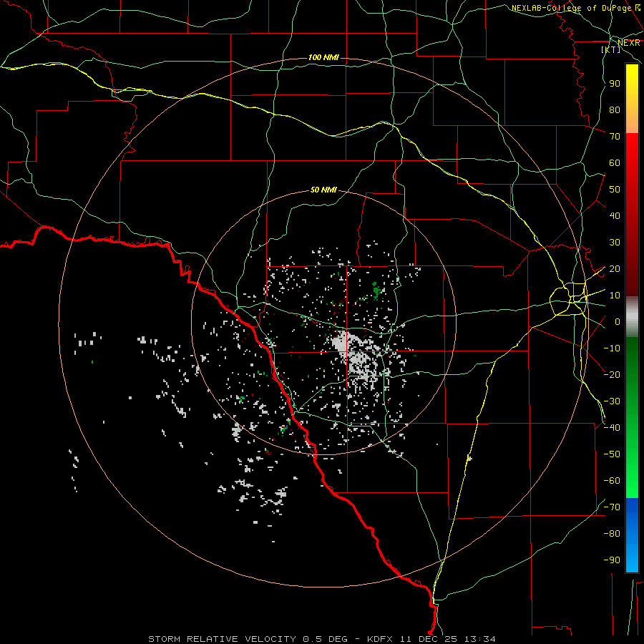Click the 50 value on the color scale
This screenshot has width=644, height=644.
615,190
